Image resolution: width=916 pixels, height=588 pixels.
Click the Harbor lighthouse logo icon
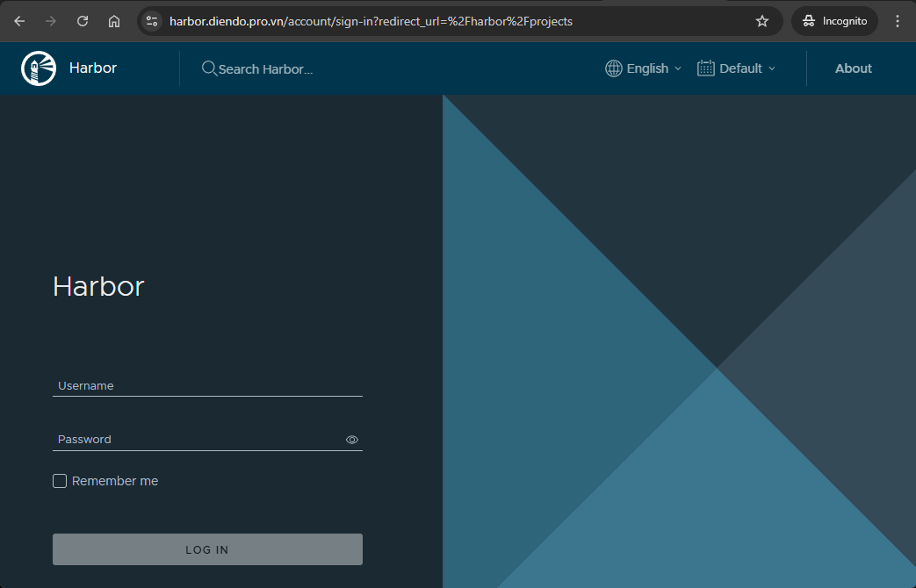pyautogui.click(x=39, y=68)
